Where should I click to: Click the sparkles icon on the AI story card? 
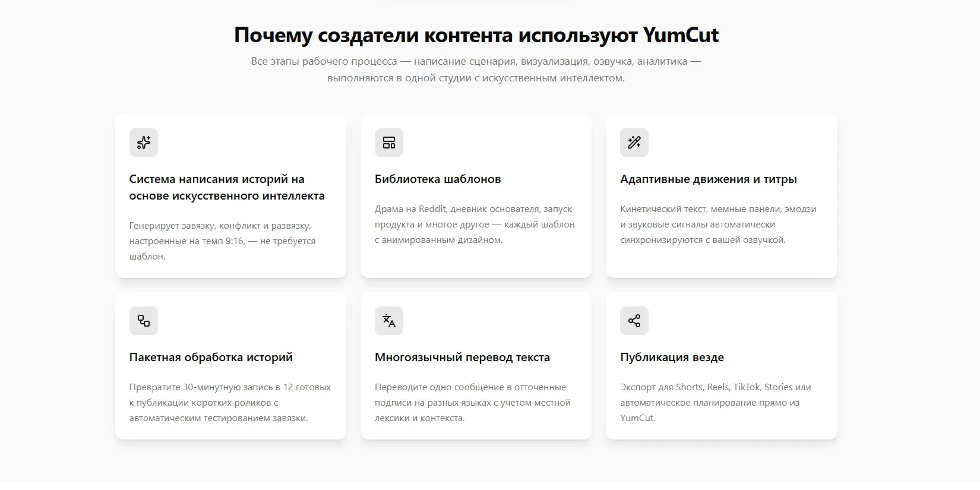pyautogui.click(x=144, y=143)
